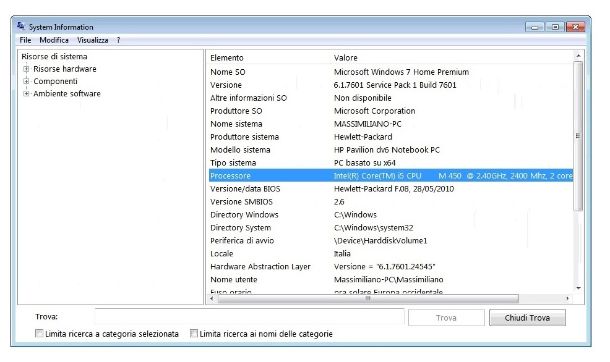
Task: Click the value Italia
Action: pos(342,254)
